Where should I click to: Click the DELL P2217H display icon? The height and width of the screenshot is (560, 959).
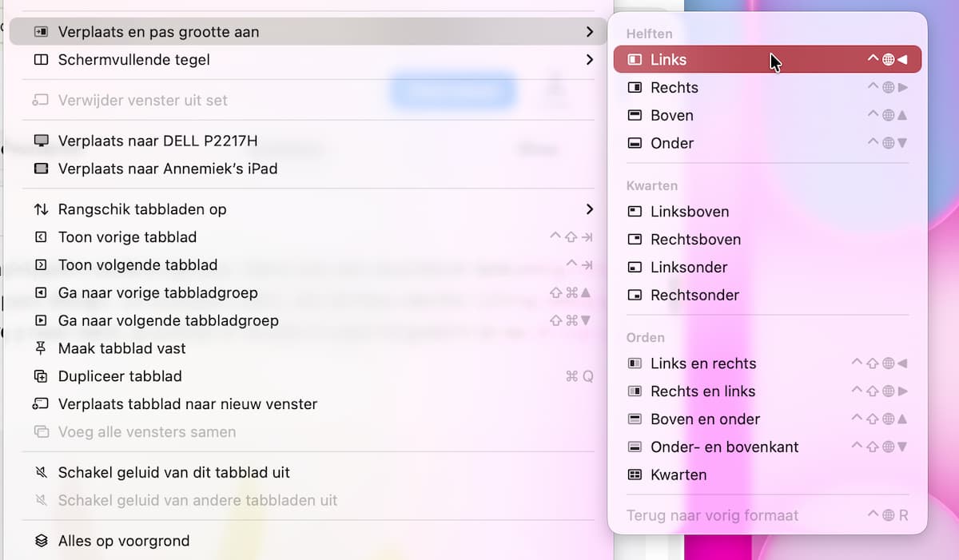click(x=42, y=141)
